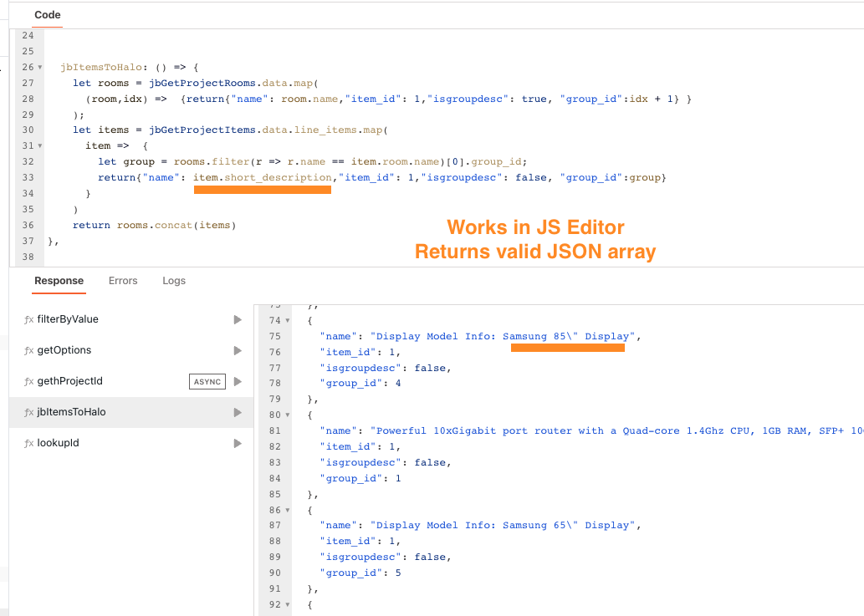
Task: Run the jbItemsToHalo function
Action: coord(238,412)
